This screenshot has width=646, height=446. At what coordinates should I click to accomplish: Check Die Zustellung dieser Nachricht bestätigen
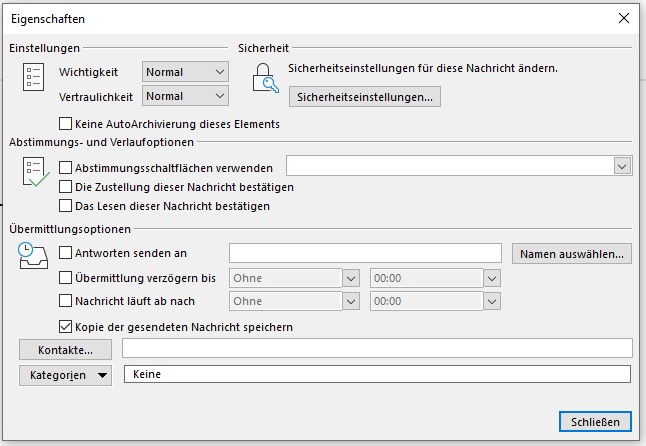pos(66,187)
